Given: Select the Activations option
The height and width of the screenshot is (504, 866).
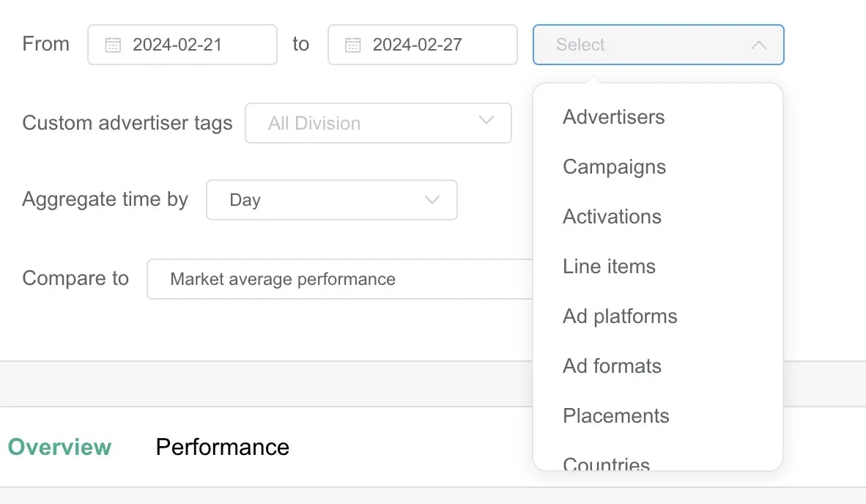Looking at the screenshot, I should [613, 217].
